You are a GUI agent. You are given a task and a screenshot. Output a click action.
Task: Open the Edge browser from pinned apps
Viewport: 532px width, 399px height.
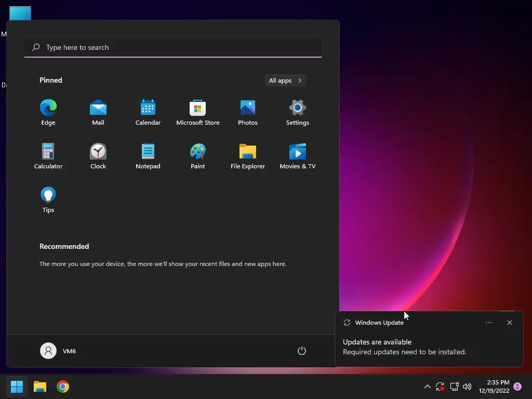(x=48, y=113)
